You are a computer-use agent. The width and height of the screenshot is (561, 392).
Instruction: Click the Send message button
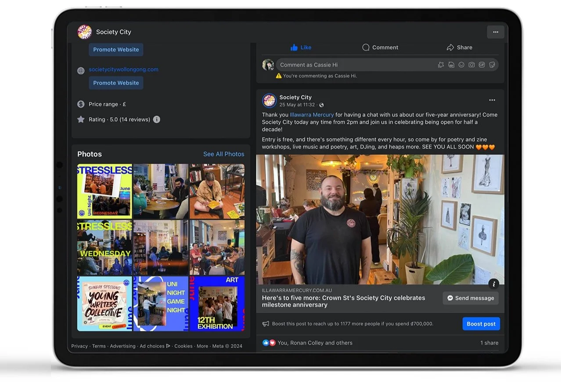click(471, 298)
